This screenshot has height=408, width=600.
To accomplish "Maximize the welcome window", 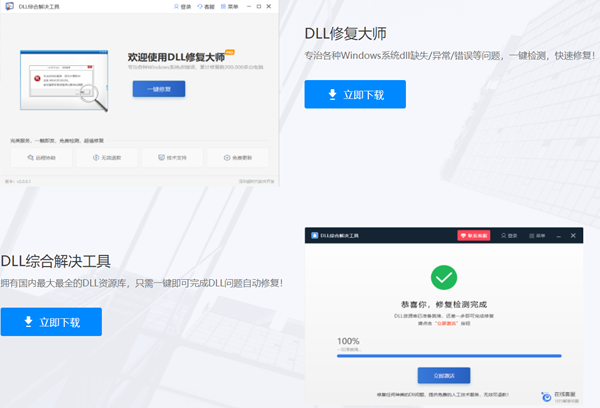I will click(259, 7).
